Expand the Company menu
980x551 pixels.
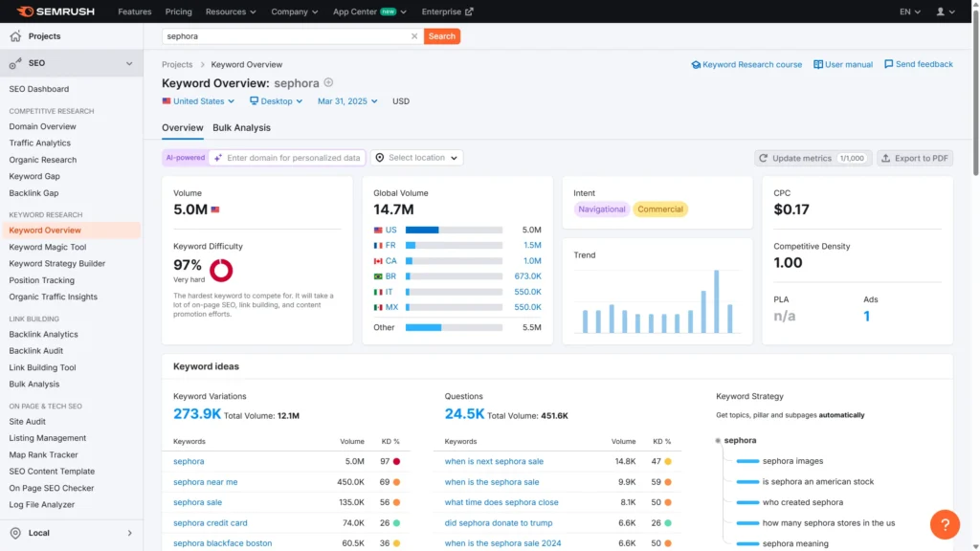click(x=295, y=11)
